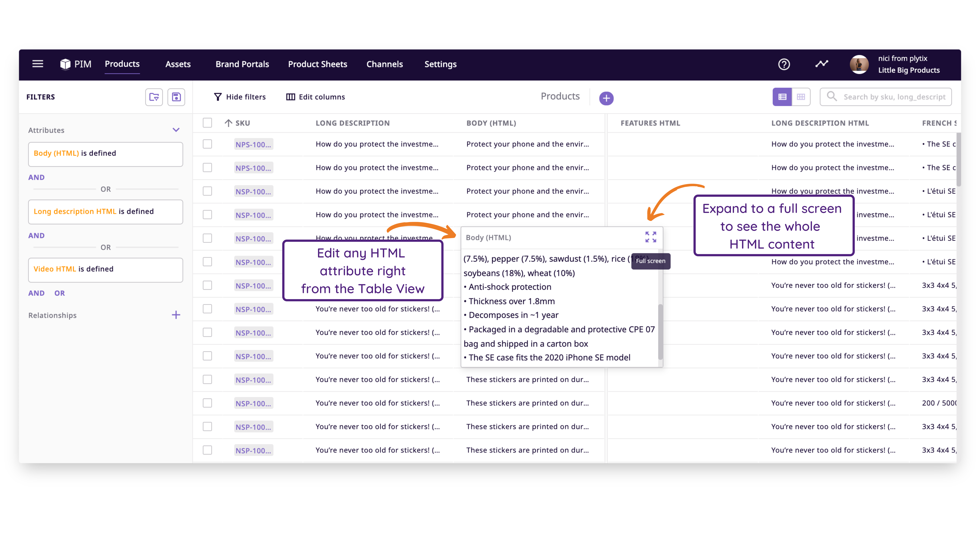The height and width of the screenshot is (551, 980).
Task: Check the fourth row checkbox
Action: pyautogui.click(x=207, y=215)
